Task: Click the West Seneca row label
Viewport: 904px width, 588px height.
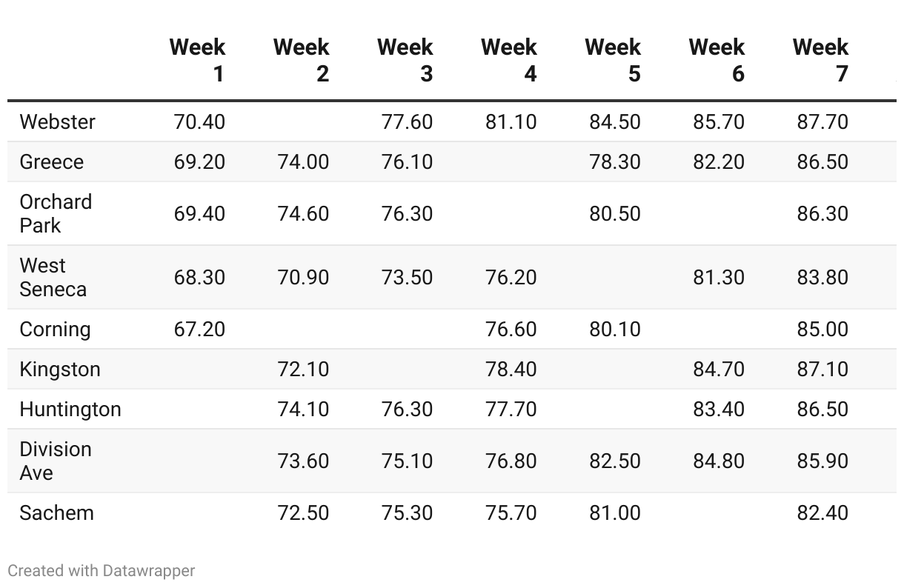Action: (x=53, y=277)
